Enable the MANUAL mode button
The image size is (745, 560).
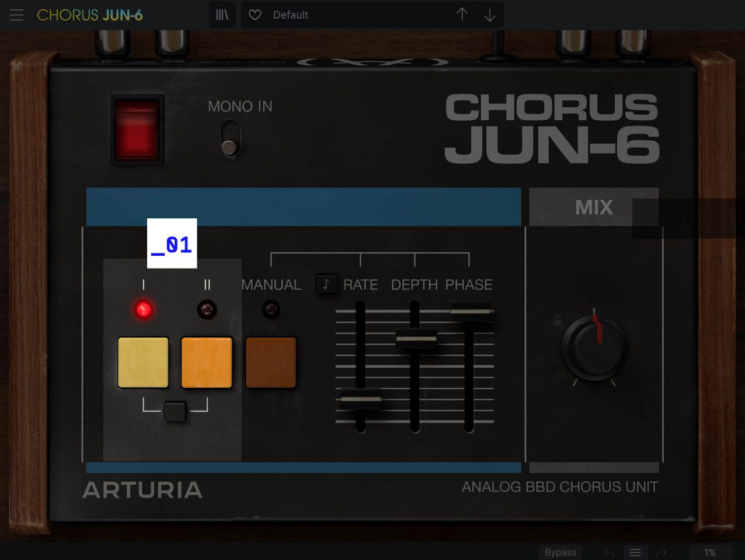point(271,363)
